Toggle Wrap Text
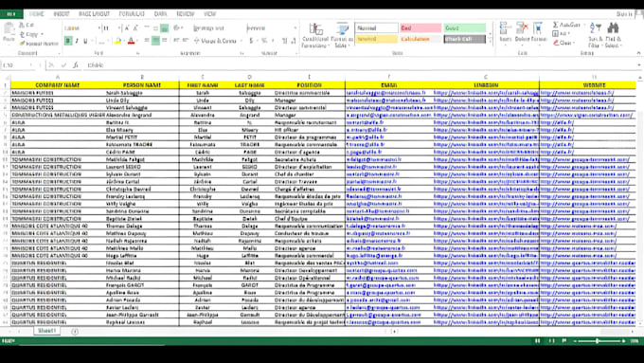Viewport: 644px width, 363px height. pos(208,28)
